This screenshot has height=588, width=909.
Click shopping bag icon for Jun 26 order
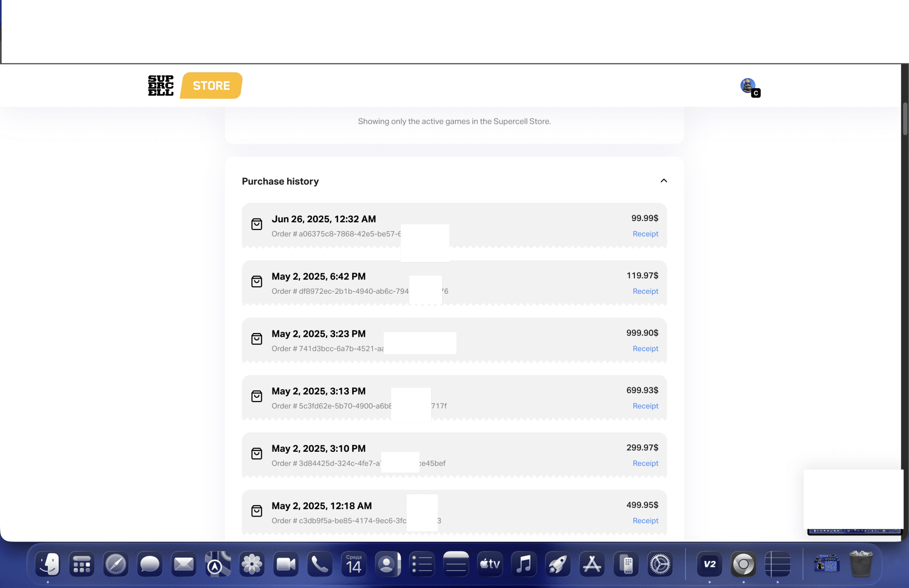(257, 224)
